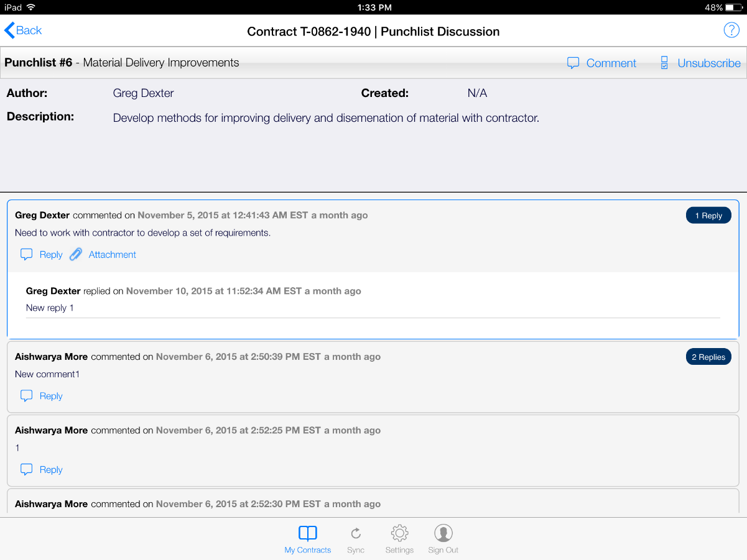Click the Comment speech bubble icon
The height and width of the screenshot is (560, 747).
[573, 63]
